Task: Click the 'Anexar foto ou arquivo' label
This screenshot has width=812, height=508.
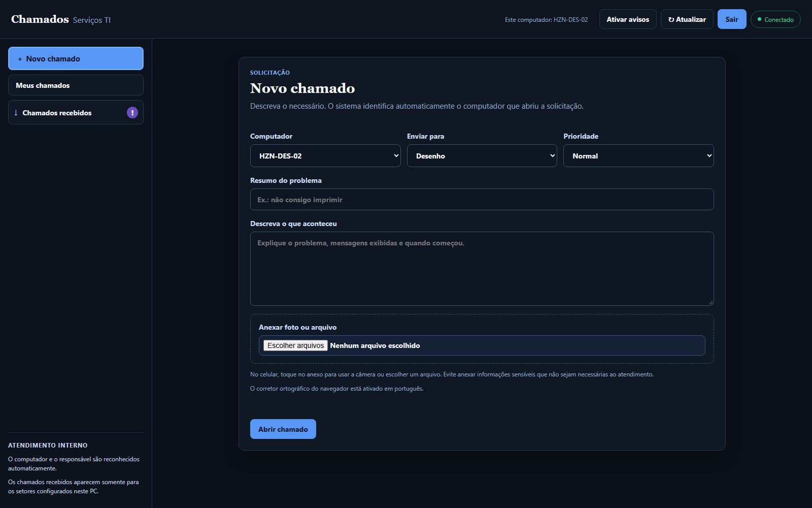Action: point(298,328)
